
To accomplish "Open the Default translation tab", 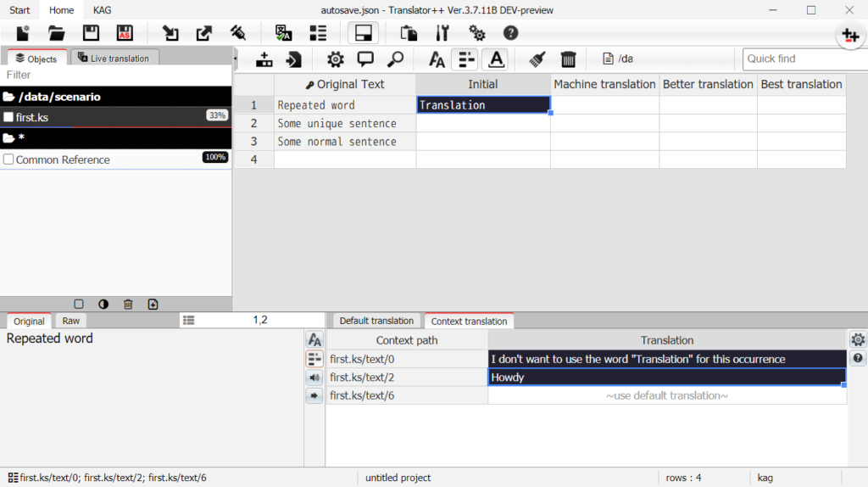I will (376, 321).
